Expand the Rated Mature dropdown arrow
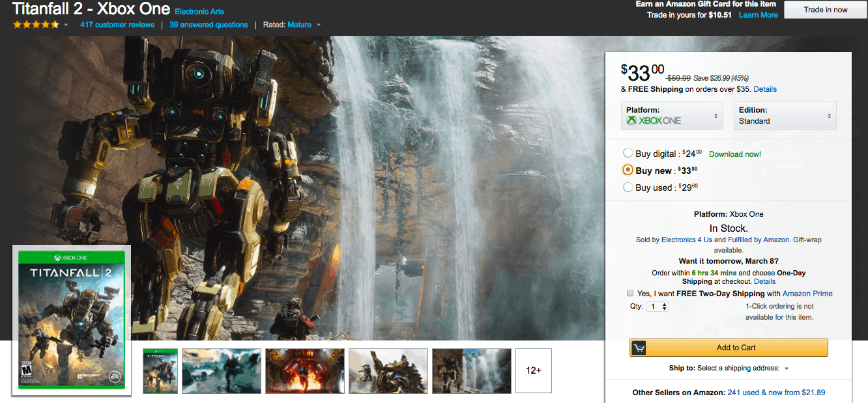The height and width of the screenshot is (403, 868). [x=319, y=25]
